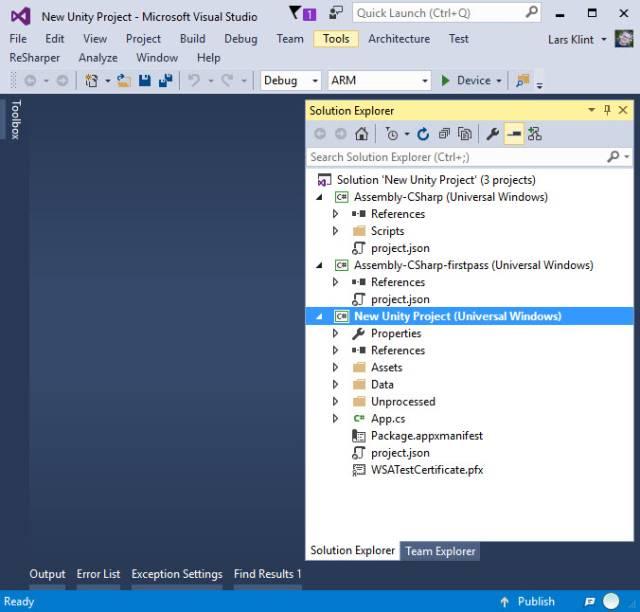Screen dimensions: 640x612
Task: Toggle Show All Files in Solution Explorer
Action: 465,134
